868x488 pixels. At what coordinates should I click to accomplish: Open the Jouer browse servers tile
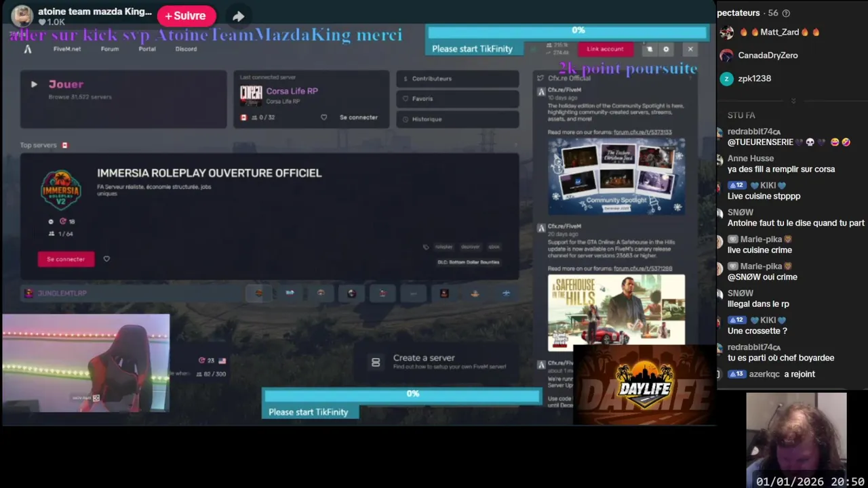[123, 99]
